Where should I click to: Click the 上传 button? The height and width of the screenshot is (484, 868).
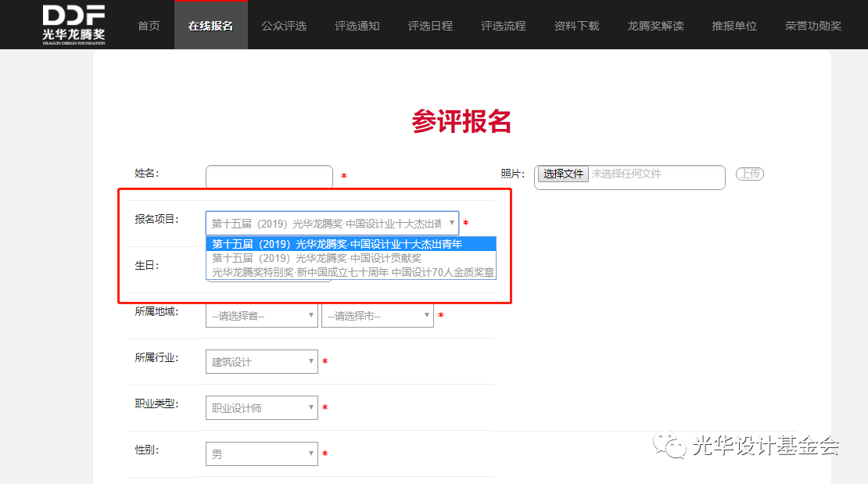tap(750, 174)
